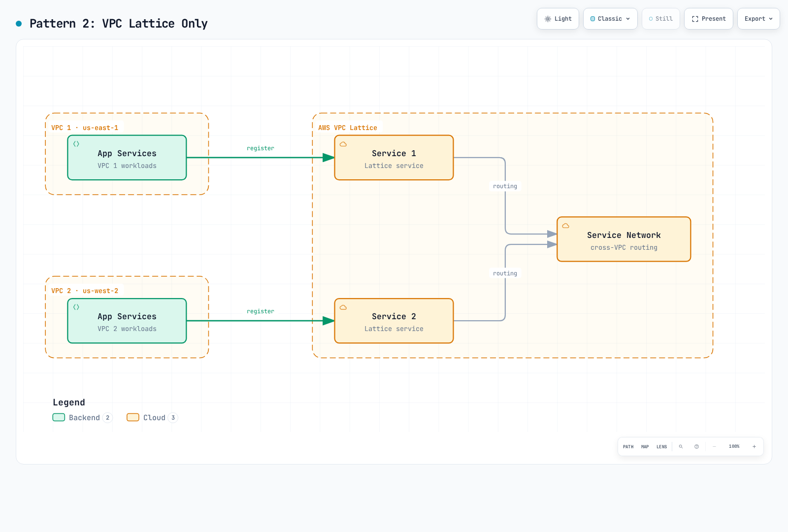Screen dimensions: 788x532
Task: Click the lower 'register' edge label
Action: 261,311
